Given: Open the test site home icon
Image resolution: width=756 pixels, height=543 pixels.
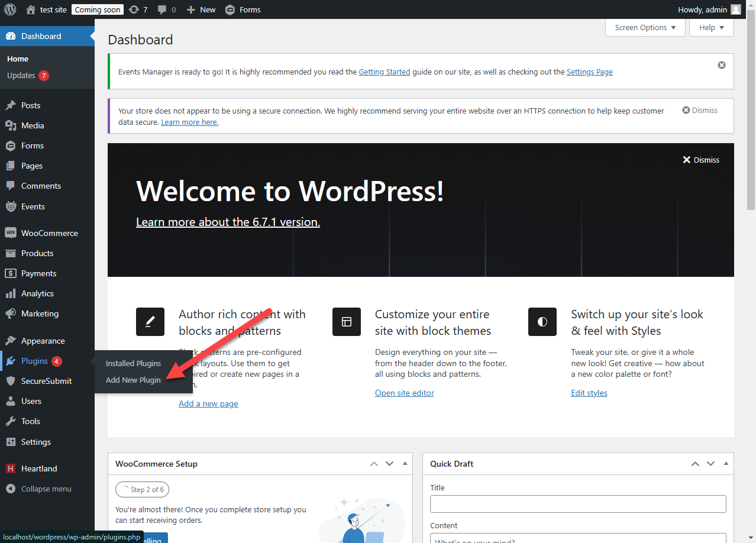Looking at the screenshot, I should pyautogui.click(x=31, y=9).
